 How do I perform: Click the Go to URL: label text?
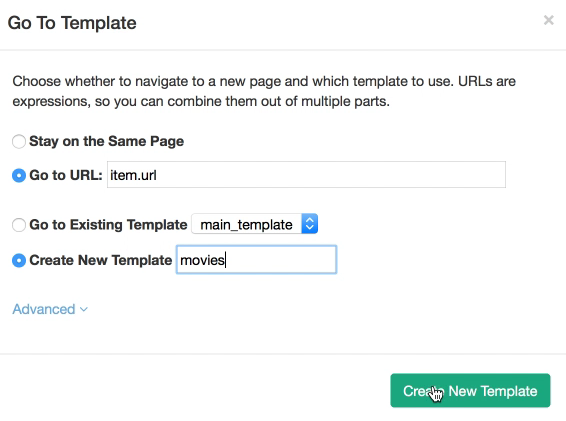point(66,175)
